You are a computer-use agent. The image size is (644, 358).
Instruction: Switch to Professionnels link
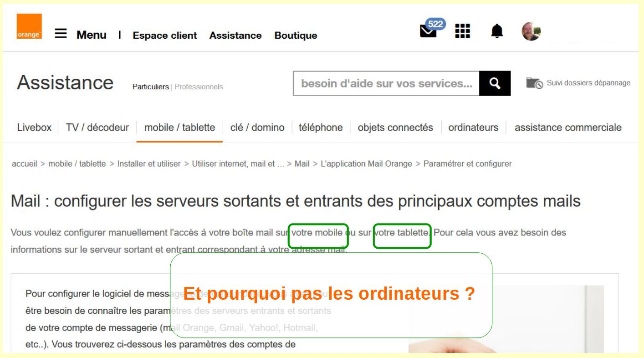click(x=199, y=87)
